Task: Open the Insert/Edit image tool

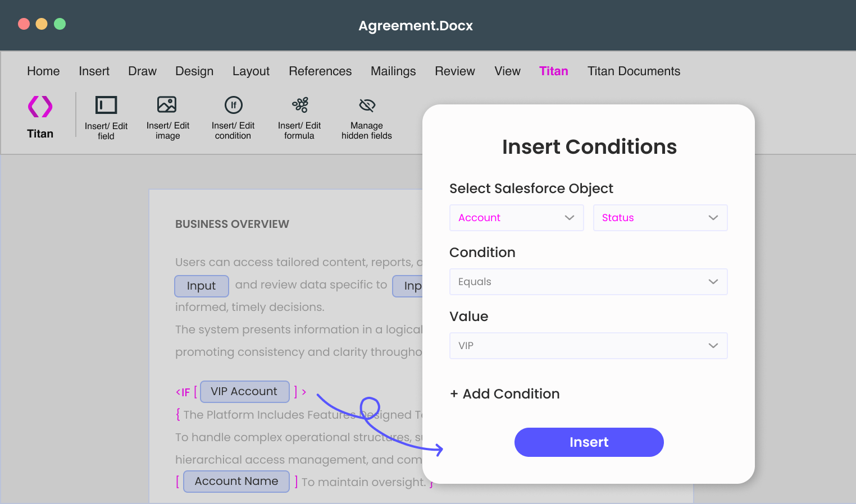Action: point(167,105)
